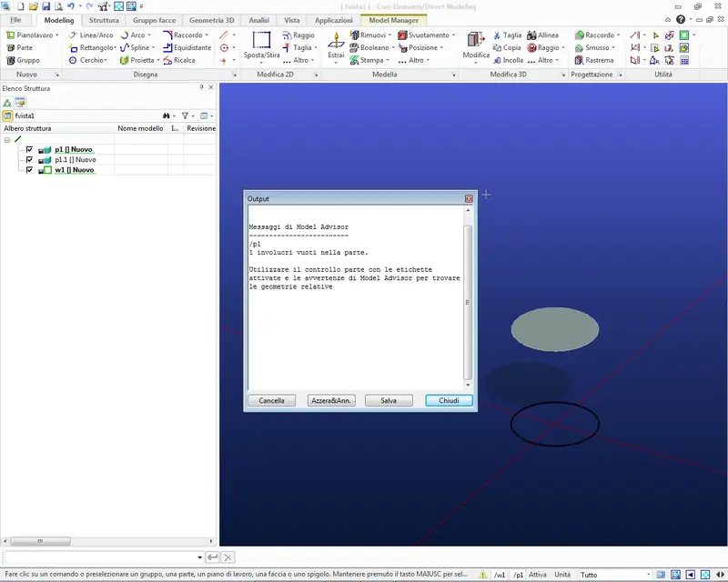728x582 pixels.
Task: Click the Equidistante tool
Action: [x=187, y=47]
